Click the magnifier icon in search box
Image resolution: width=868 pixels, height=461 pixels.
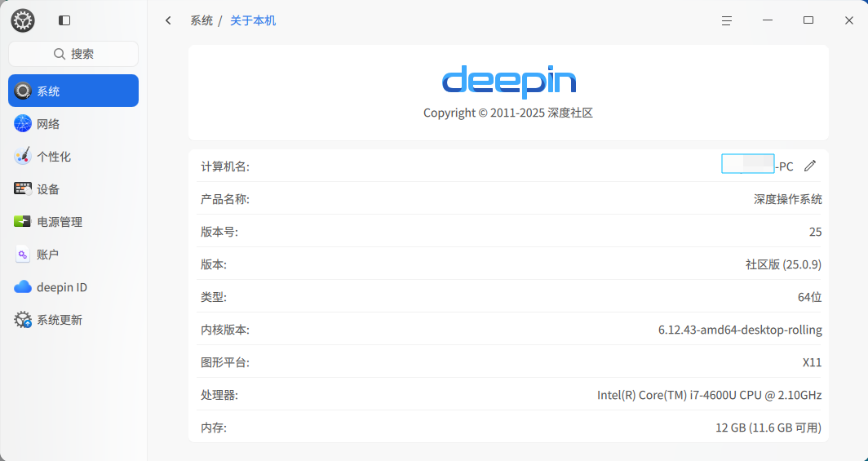click(x=60, y=54)
